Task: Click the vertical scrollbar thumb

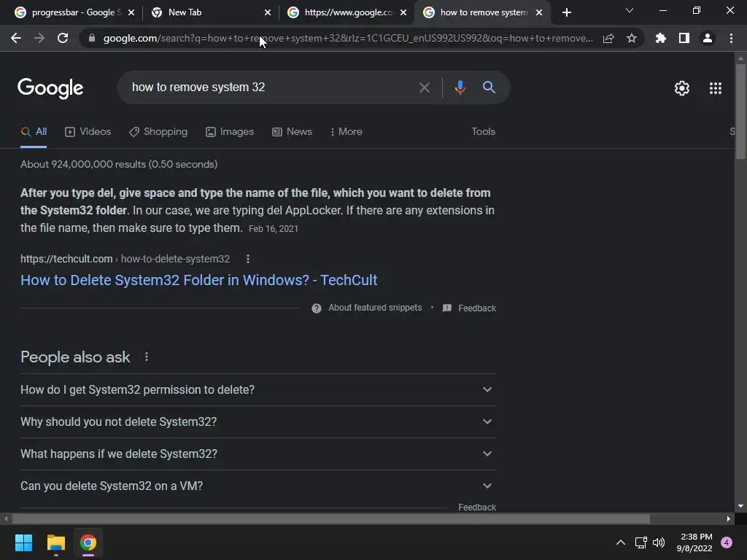Action: tap(740, 111)
